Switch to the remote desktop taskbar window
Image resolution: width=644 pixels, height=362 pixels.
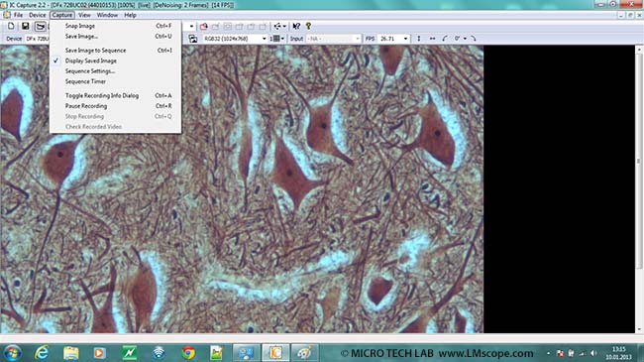point(247,352)
